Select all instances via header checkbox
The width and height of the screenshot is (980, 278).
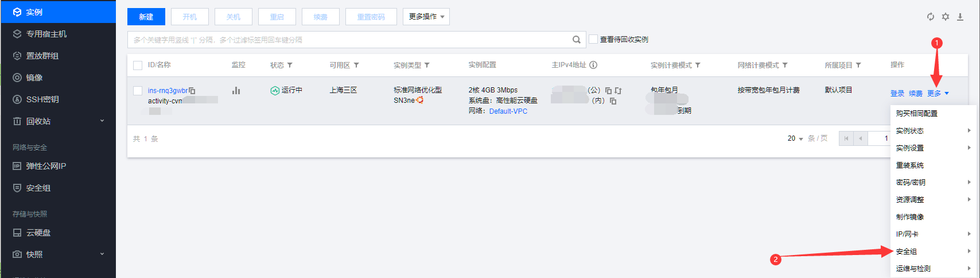138,65
